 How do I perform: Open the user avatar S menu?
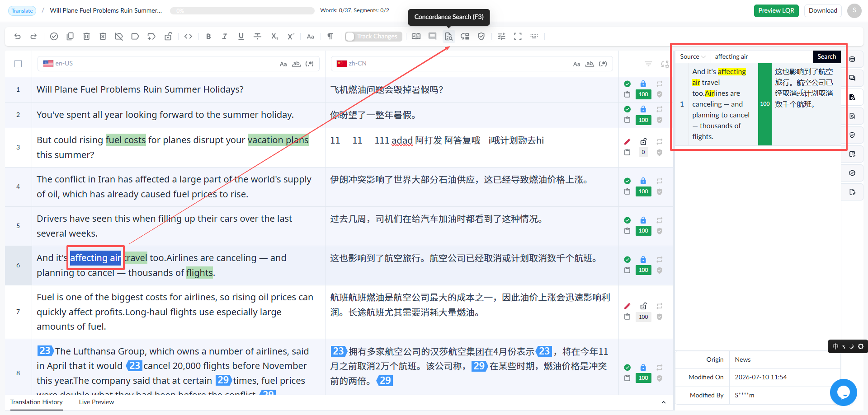click(854, 11)
